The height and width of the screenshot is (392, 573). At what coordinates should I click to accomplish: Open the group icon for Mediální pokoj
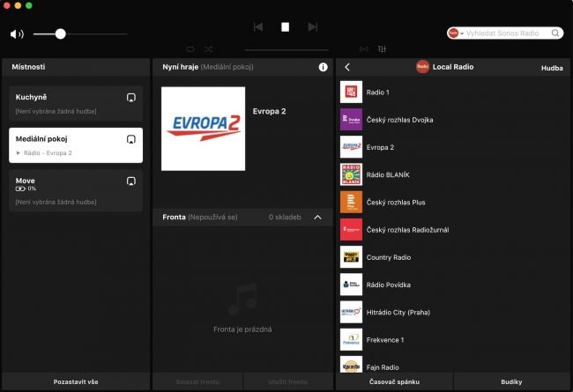coord(131,139)
